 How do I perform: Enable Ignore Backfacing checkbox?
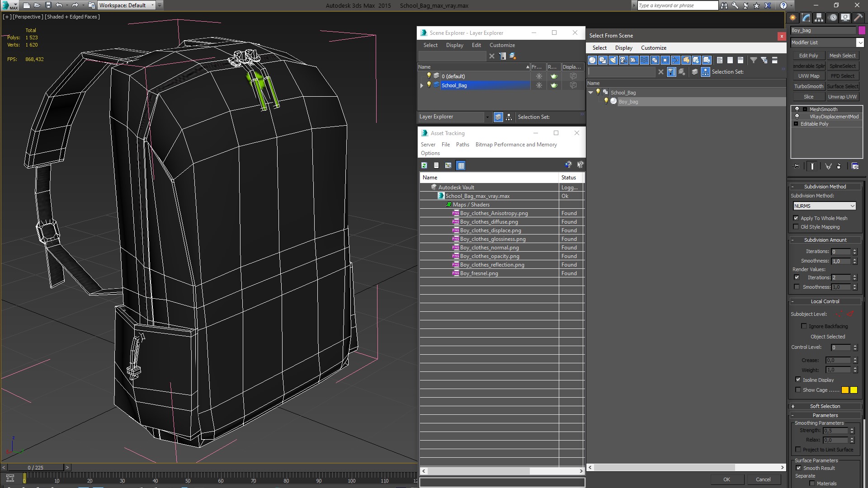[804, 326]
